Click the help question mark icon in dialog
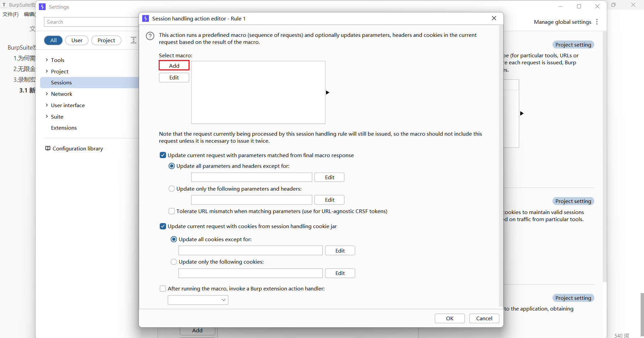Image resolution: width=644 pixels, height=338 pixels. (x=150, y=36)
